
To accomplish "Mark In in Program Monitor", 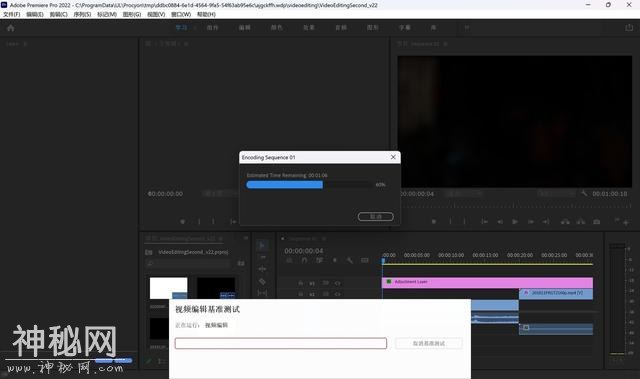I will click(450, 222).
